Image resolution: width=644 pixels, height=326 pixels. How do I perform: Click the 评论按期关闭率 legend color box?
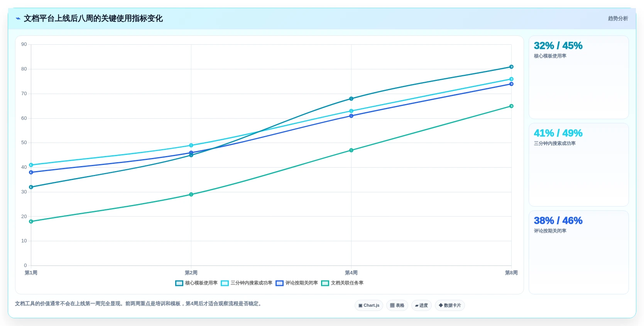(279, 283)
